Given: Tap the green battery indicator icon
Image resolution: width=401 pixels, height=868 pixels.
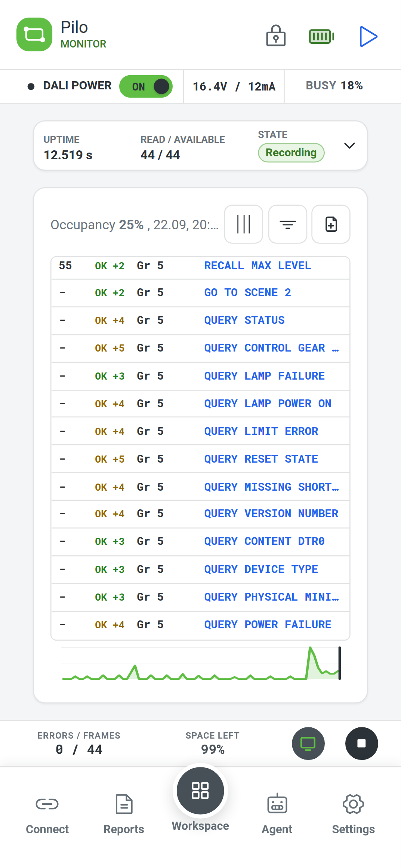Looking at the screenshot, I should point(321,36).
